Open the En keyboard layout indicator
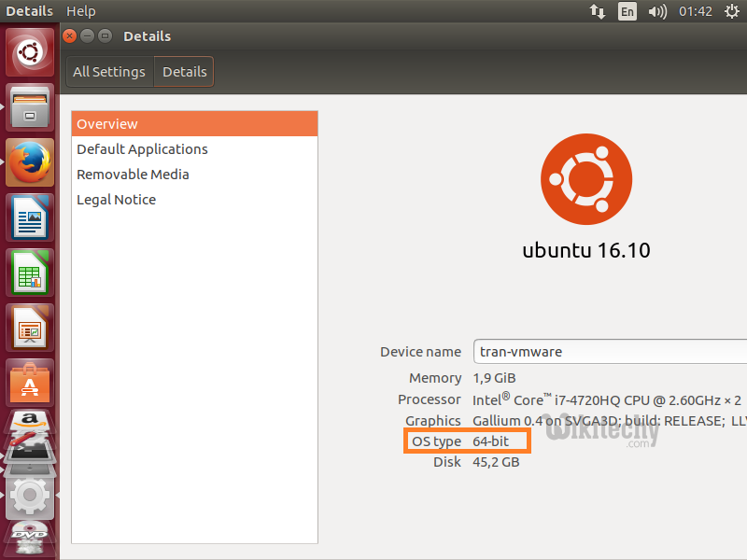This screenshot has height=560, width=747. pos(627,11)
